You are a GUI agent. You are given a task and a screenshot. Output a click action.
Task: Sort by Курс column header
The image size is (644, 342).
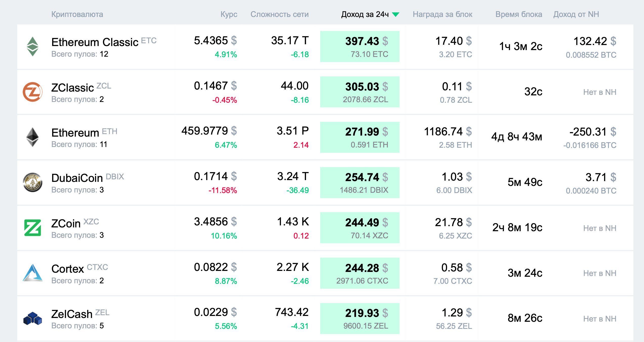(229, 14)
